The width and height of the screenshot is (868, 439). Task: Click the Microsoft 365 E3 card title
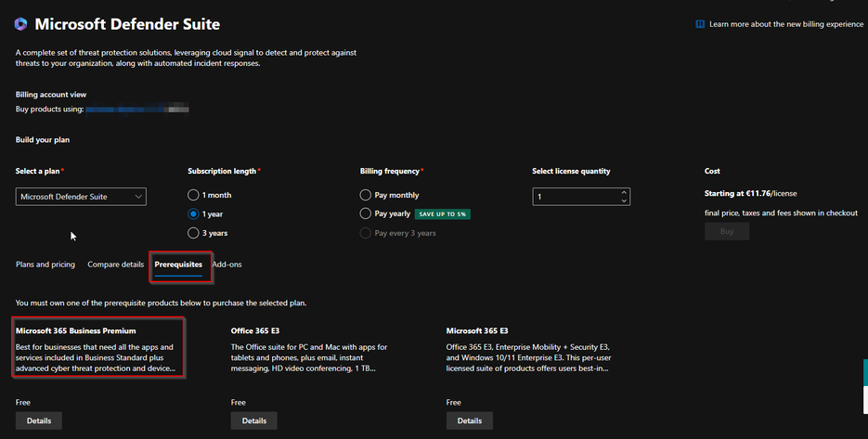[x=477, y=330]
